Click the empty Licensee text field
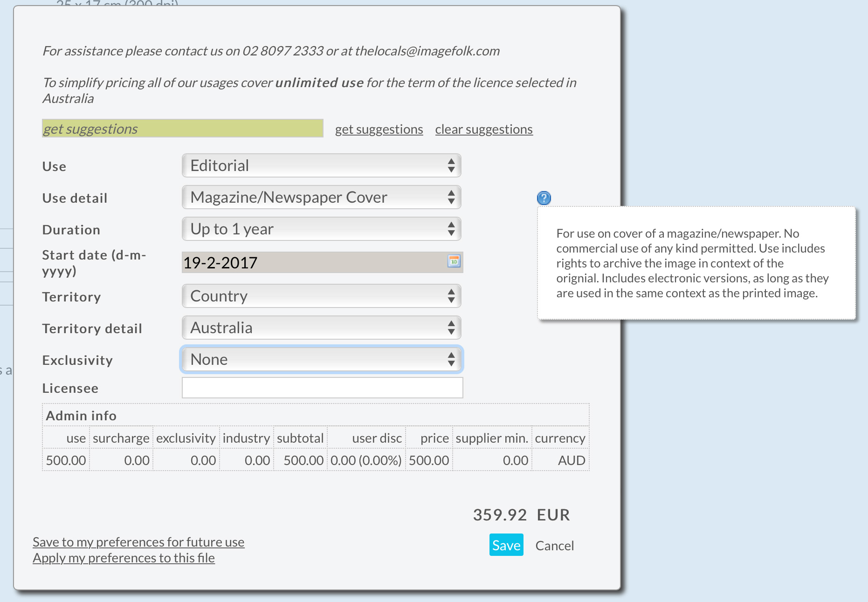Viewport: 868px width, 602px height. pos(322,388)
